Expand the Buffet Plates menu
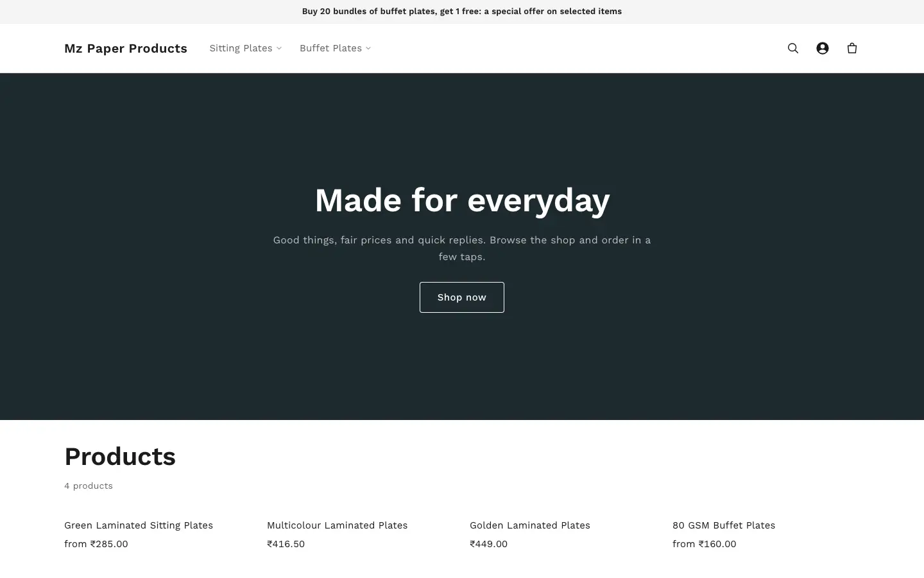 tap(335, 48)
